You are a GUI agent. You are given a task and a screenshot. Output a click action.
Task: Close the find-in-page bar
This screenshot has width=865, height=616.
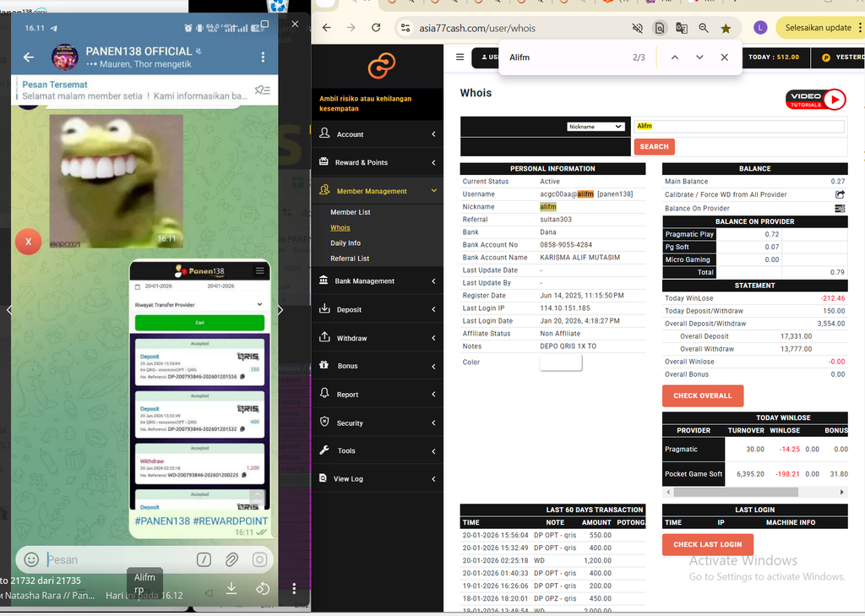click(724, 57)
